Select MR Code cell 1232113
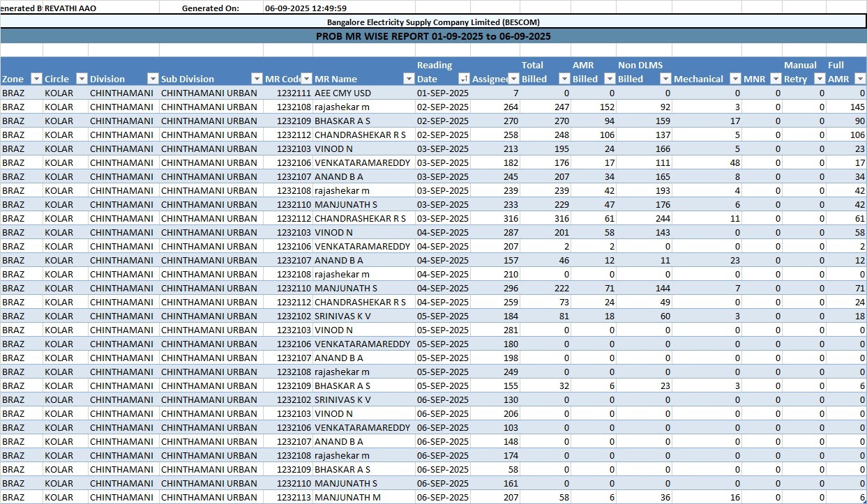Viewport: 867px width, 504px height. pos(294,497)
